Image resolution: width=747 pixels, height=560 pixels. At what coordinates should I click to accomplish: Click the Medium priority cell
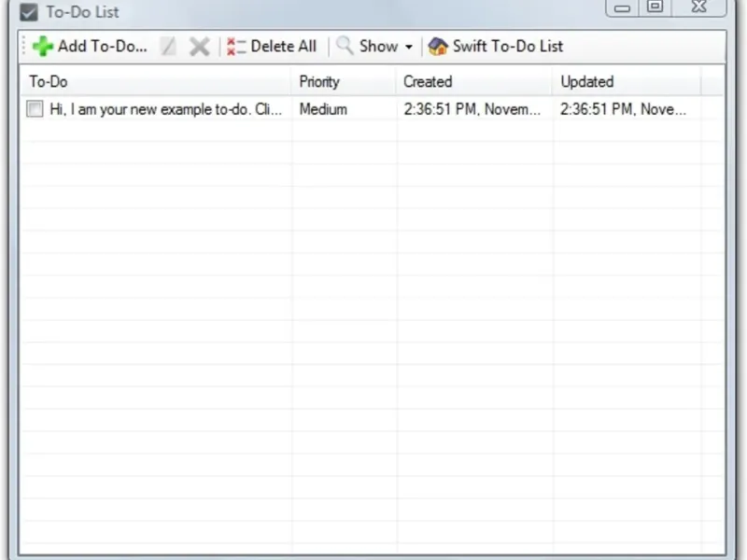(x=323, y=109)
